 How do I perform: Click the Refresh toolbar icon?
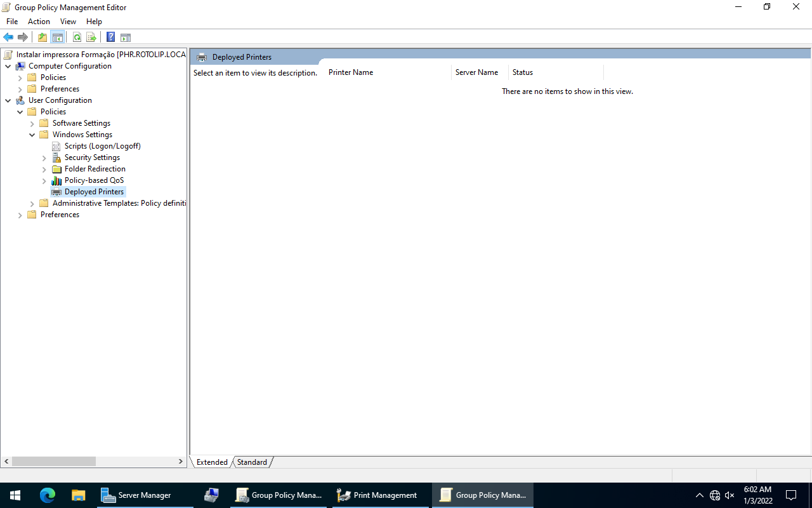(x=77, y=37)
